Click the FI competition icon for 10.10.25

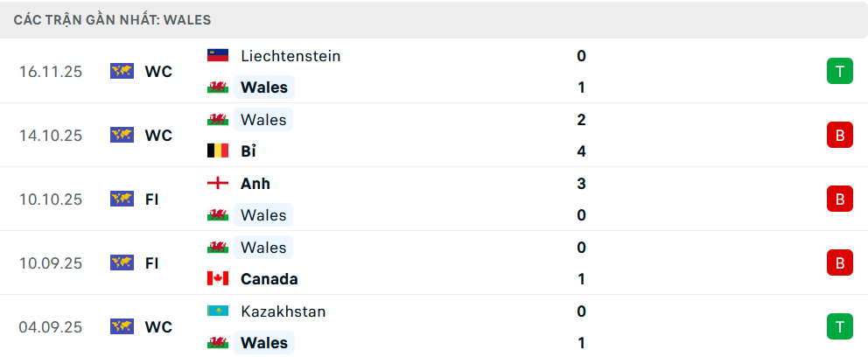tap(122, 199)
